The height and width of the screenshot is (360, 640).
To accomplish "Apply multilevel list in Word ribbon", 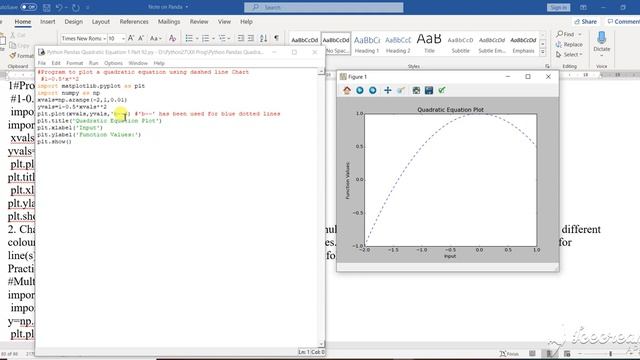I will [222, 38].
